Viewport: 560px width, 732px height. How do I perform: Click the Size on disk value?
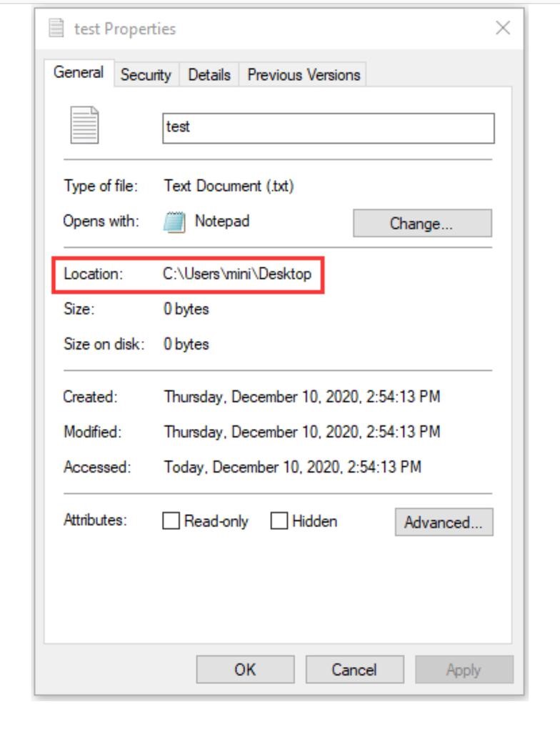(186, 344)
